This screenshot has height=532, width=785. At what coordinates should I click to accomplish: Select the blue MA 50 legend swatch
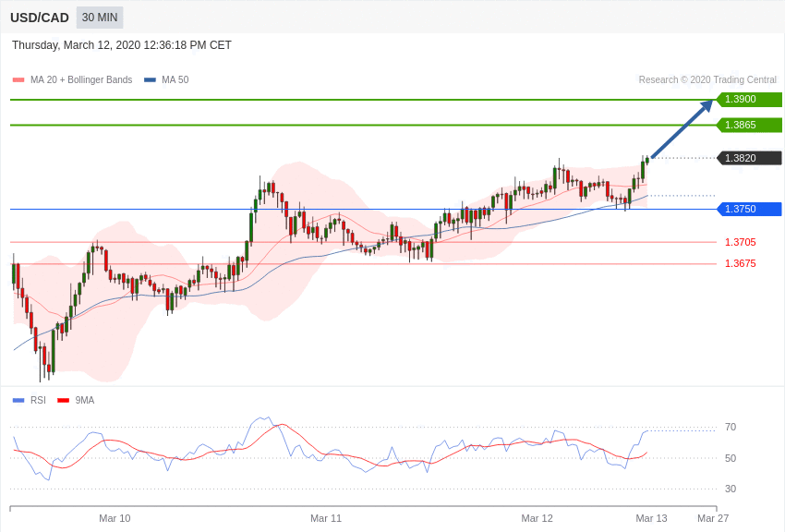coord(150,80)
